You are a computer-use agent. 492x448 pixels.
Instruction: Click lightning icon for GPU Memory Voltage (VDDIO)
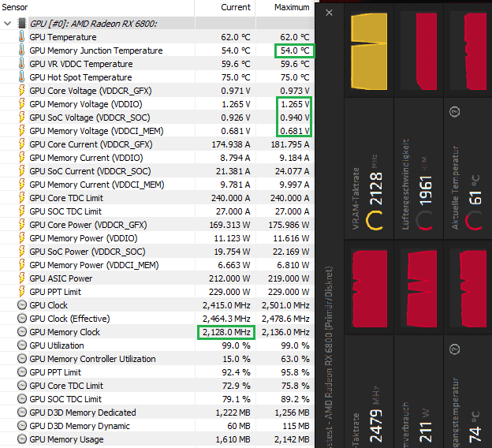point(21,104)
